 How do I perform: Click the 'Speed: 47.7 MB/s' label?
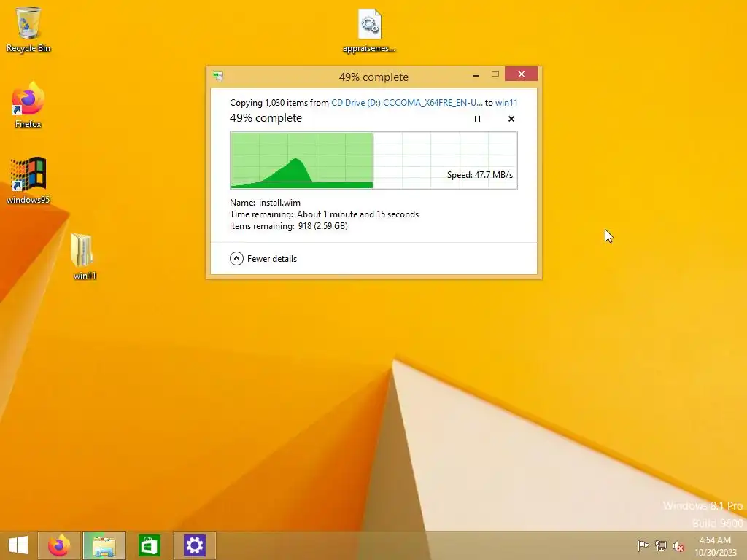tap(480, 175)
